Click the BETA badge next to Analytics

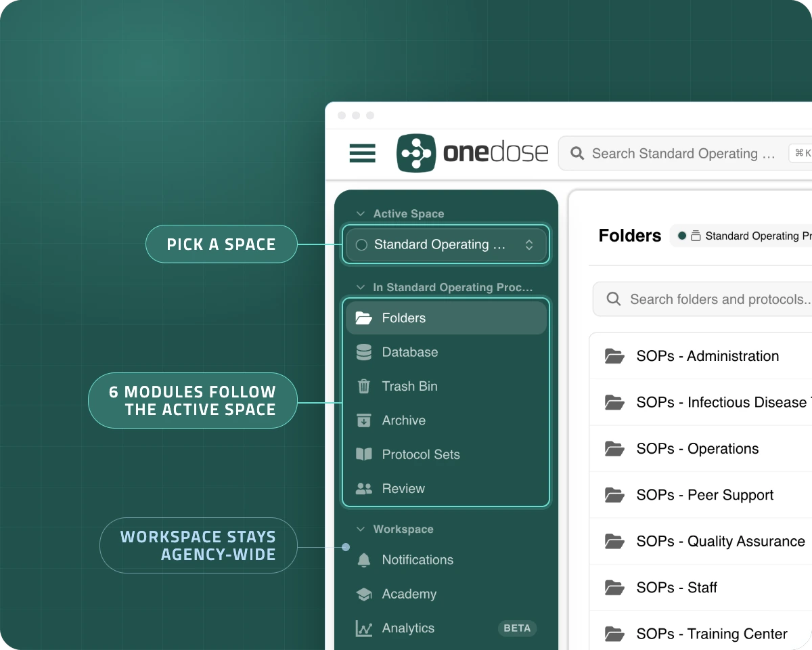517,628
